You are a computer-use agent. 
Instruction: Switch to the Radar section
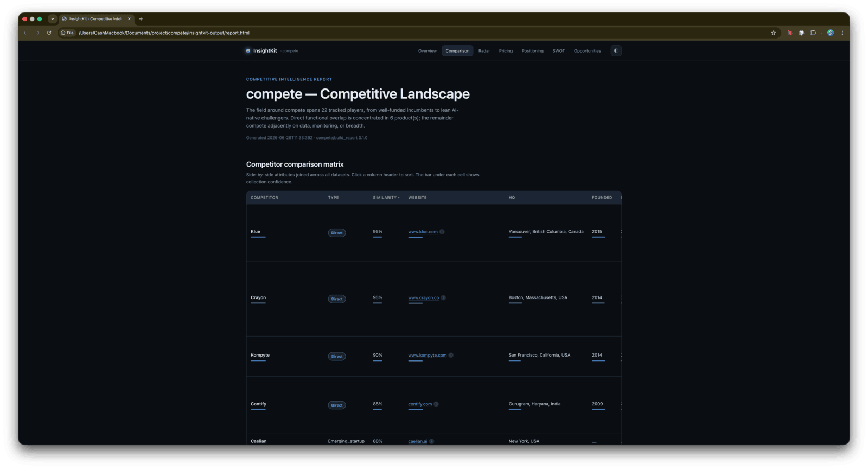(484, 51)
